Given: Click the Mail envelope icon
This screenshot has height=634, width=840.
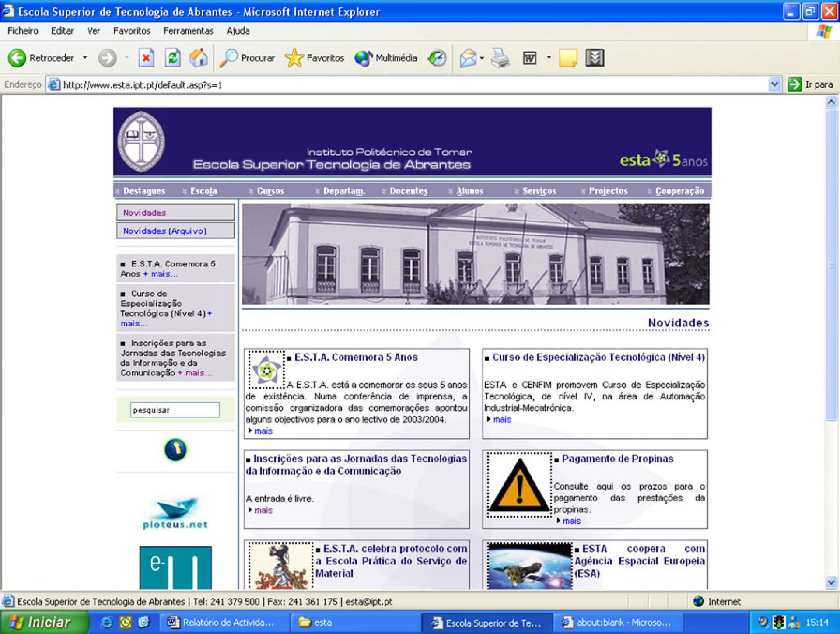Looking at the screenshot, I should coord(468,58).
